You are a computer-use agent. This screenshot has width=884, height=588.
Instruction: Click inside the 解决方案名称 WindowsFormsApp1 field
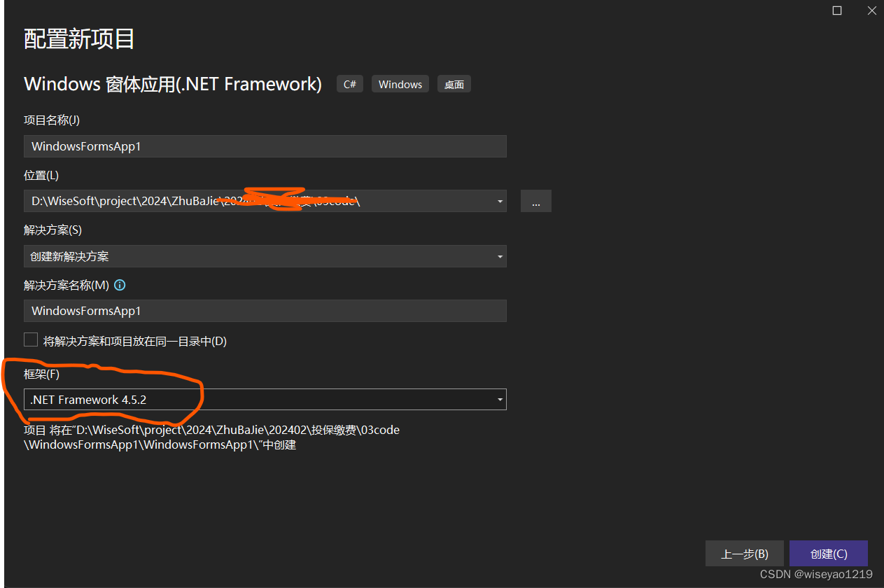tap(265, 311)
